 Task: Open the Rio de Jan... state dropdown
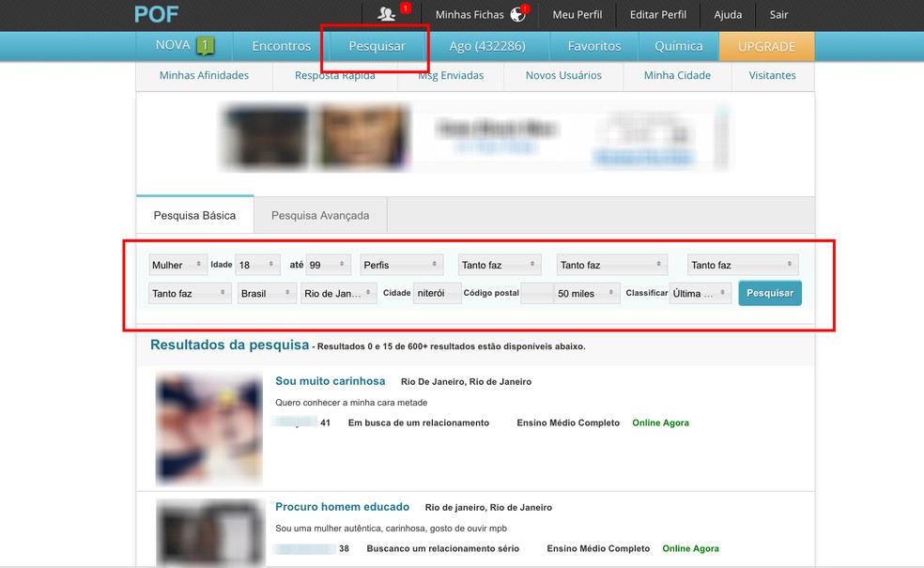coord(338,293)
